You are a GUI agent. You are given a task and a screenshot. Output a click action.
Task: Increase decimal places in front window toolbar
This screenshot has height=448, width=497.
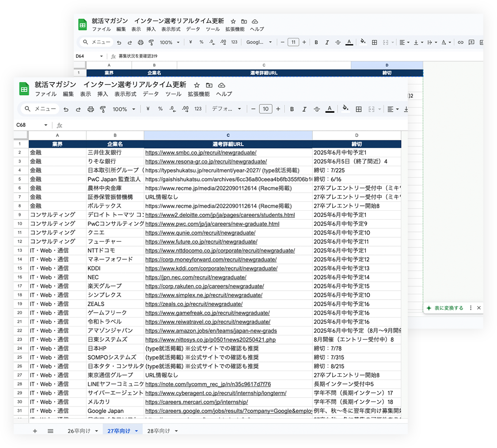click(186, 109)
